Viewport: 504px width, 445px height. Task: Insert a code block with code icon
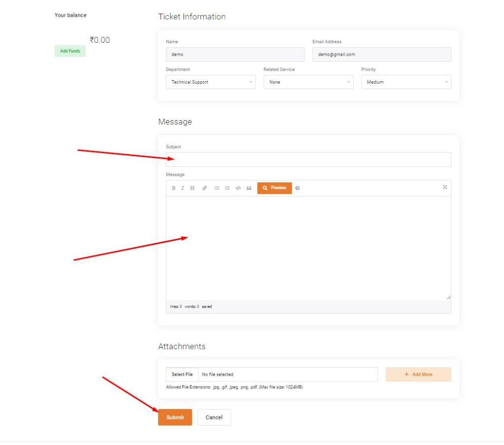238,188
